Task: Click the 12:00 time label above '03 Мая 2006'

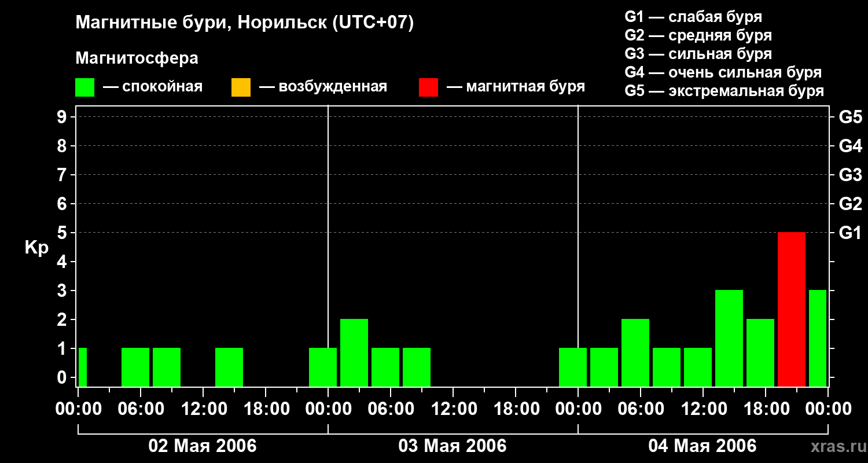Action: coord(453,409)
